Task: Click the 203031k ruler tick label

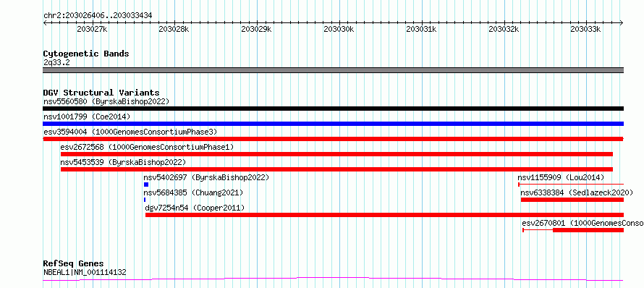Action: tap(421, 29)
